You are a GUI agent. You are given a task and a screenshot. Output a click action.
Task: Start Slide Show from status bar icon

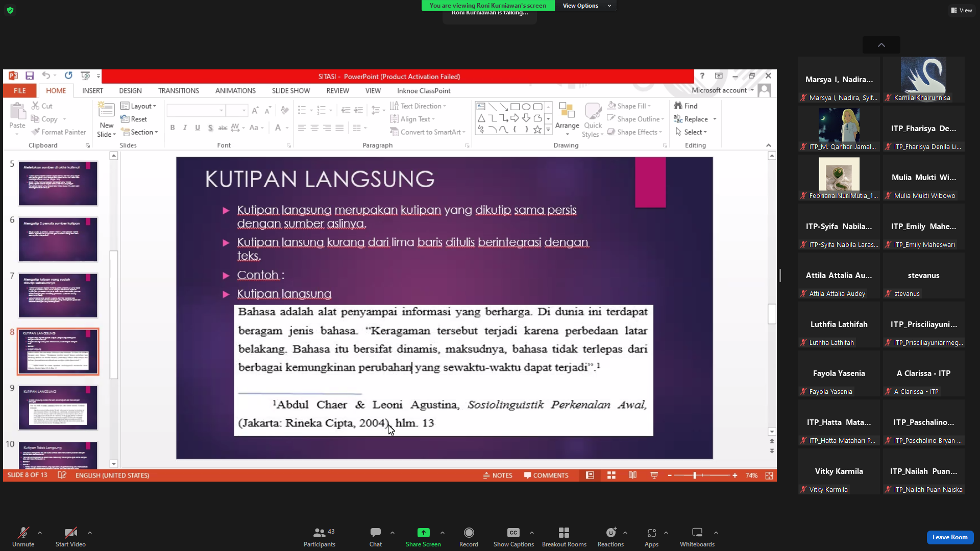point(654,475)
